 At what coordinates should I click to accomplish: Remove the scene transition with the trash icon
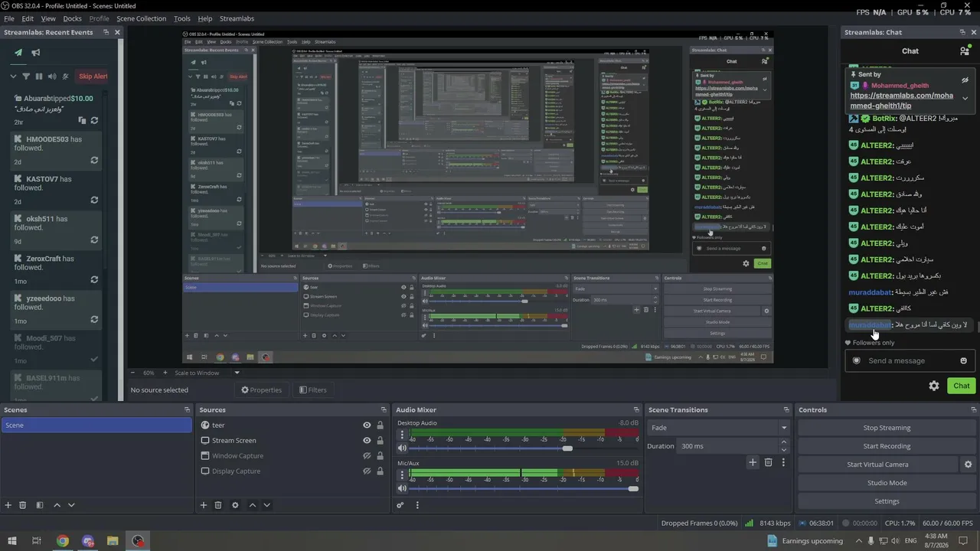click(769, 462)
